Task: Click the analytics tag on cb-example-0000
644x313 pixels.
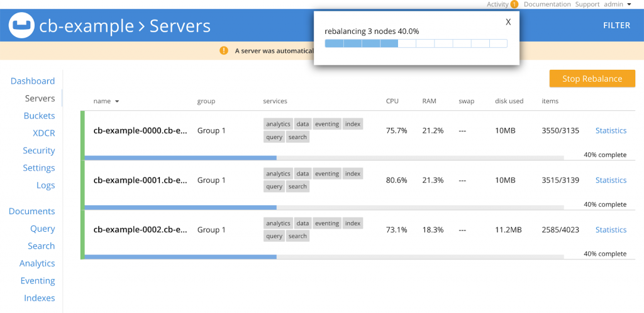Action: [278, 124]
